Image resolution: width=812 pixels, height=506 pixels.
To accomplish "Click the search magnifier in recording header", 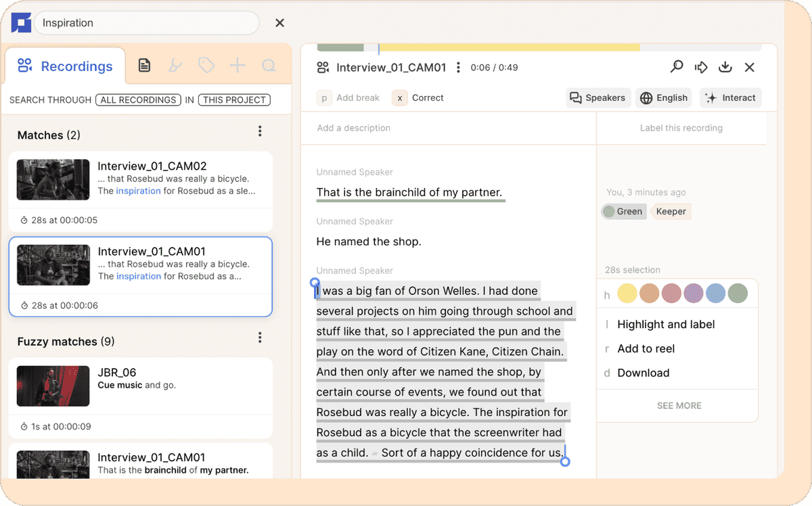I will [x=677, y=67].
